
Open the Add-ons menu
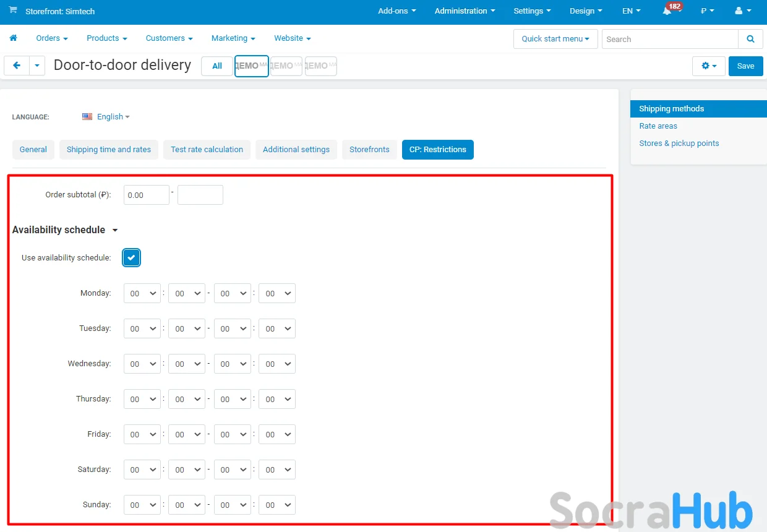pyautogui.click(x=396, y=11)
